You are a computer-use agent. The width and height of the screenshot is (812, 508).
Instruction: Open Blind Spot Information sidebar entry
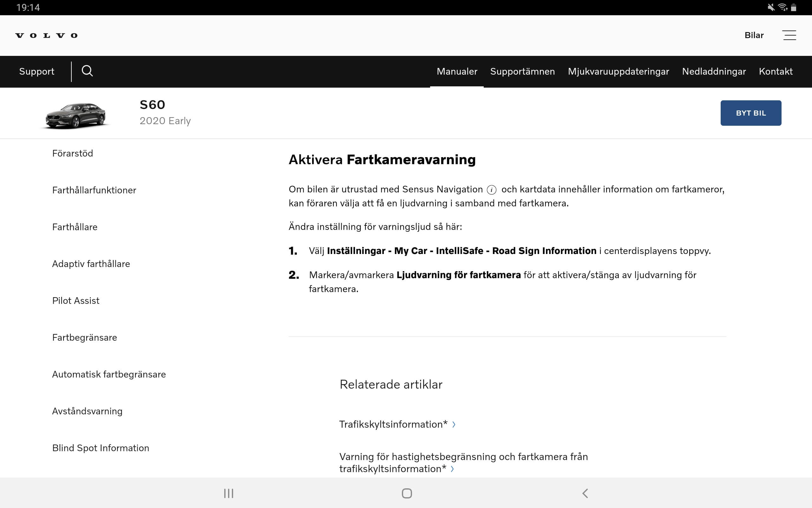[100, 448]
